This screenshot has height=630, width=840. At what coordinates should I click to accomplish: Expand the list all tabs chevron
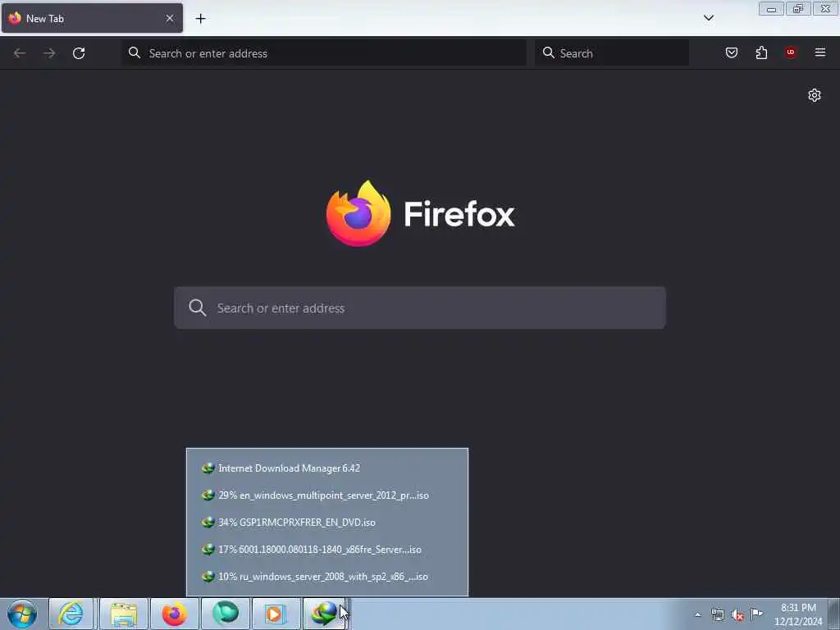pos(708,18)
